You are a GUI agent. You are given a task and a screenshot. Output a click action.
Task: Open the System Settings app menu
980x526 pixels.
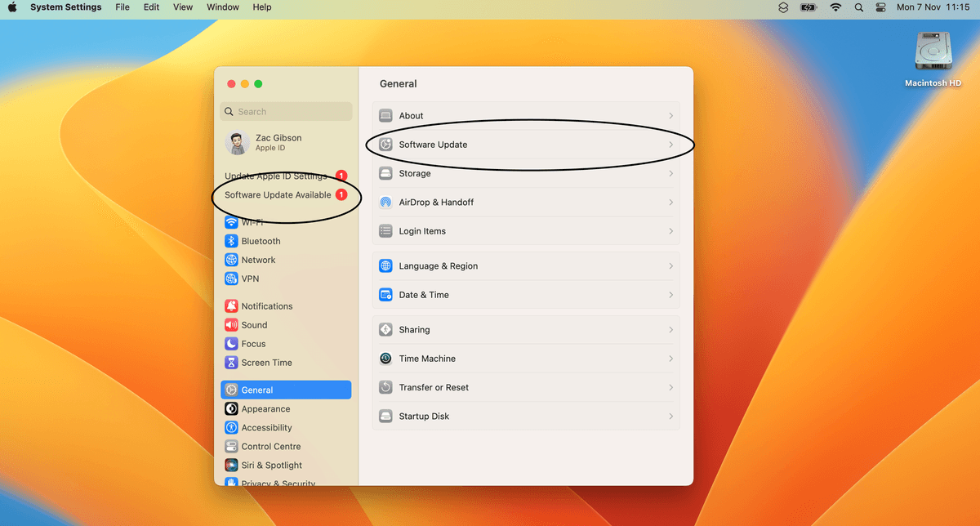66,7
